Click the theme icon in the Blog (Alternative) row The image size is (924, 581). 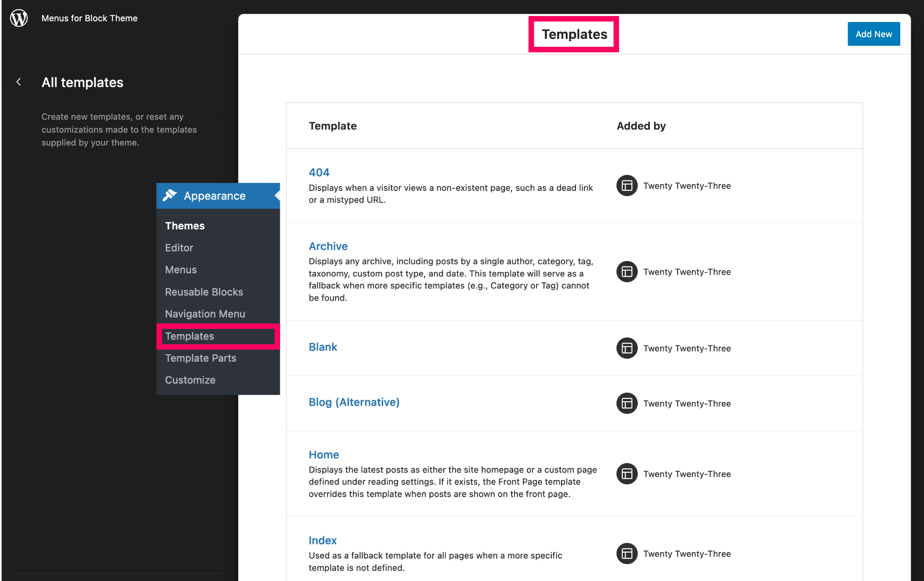coord(627,403)
